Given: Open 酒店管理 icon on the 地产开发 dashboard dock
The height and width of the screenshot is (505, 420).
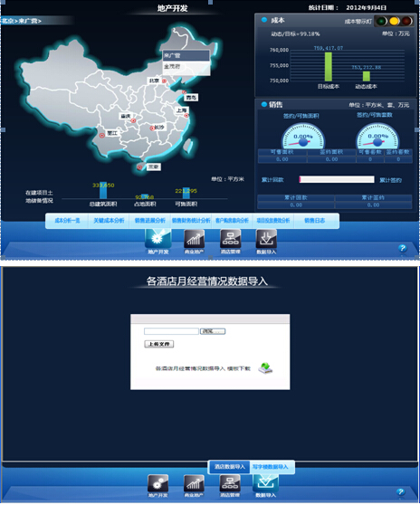Looking at the screenshot, I should tap(230, 239).
